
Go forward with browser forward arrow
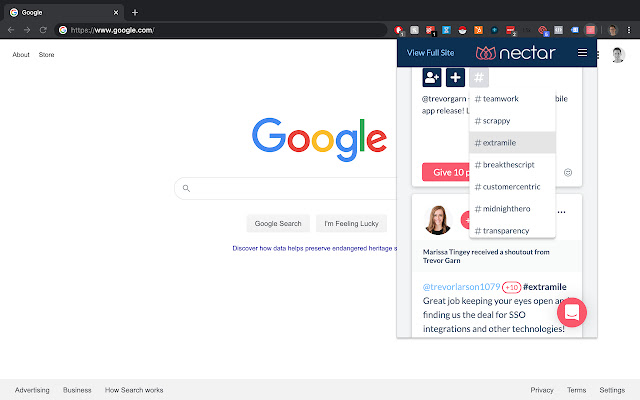click(27, 30)
